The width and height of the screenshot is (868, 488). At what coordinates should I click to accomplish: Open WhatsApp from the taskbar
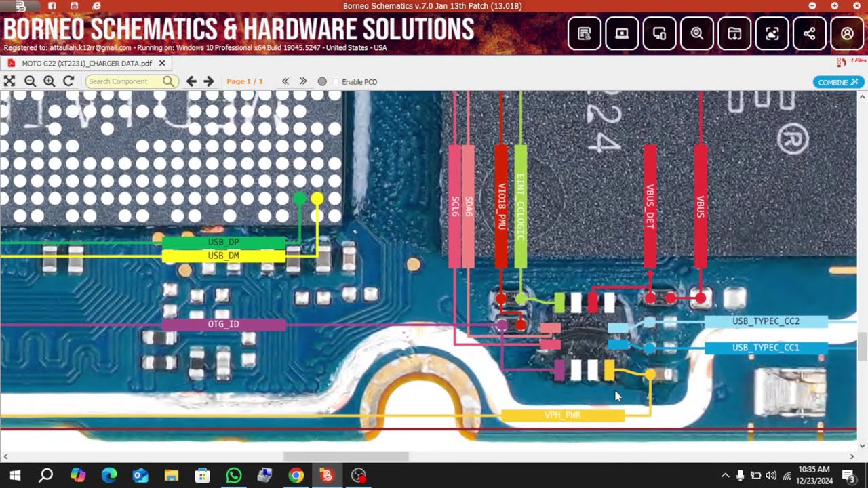click(233, 475)
